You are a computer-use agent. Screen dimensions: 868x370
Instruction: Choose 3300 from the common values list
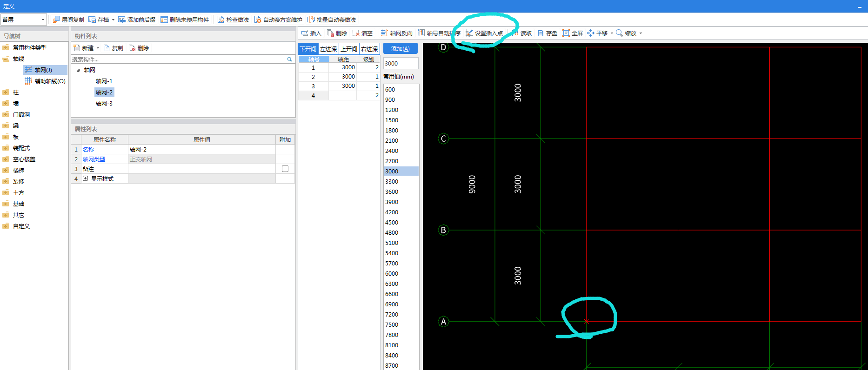(401, 181)
